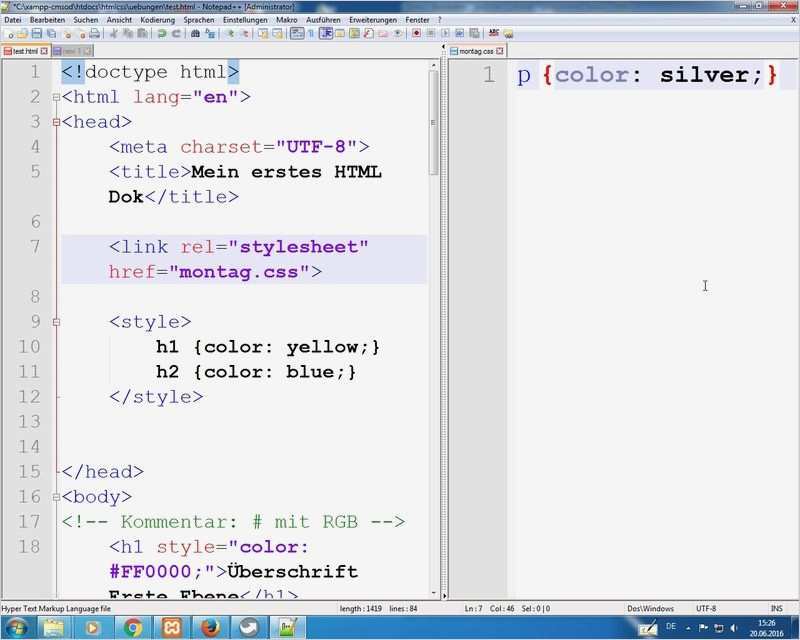Open the Suchen menu
This screenshot has width=800, height=640.
coord(86,20)
